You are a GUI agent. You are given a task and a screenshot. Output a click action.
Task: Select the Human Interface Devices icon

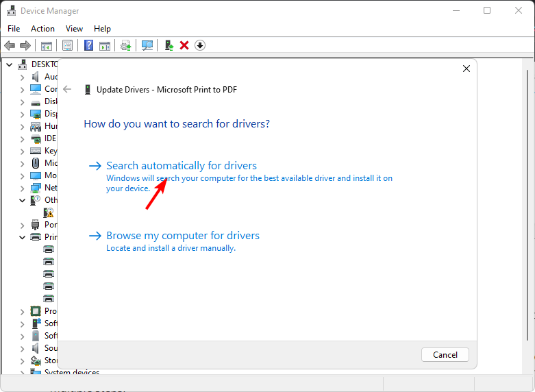coord(36,127)
